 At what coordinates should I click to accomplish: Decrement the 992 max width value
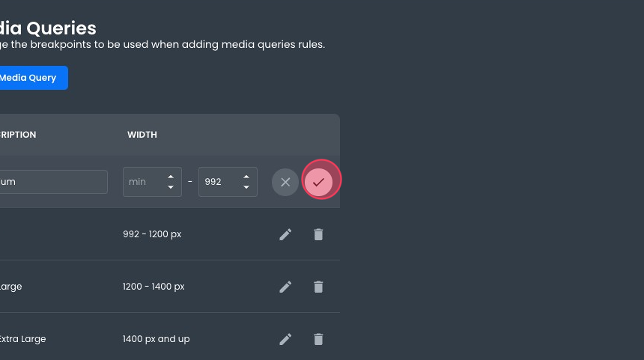click(x=246, y=187)
